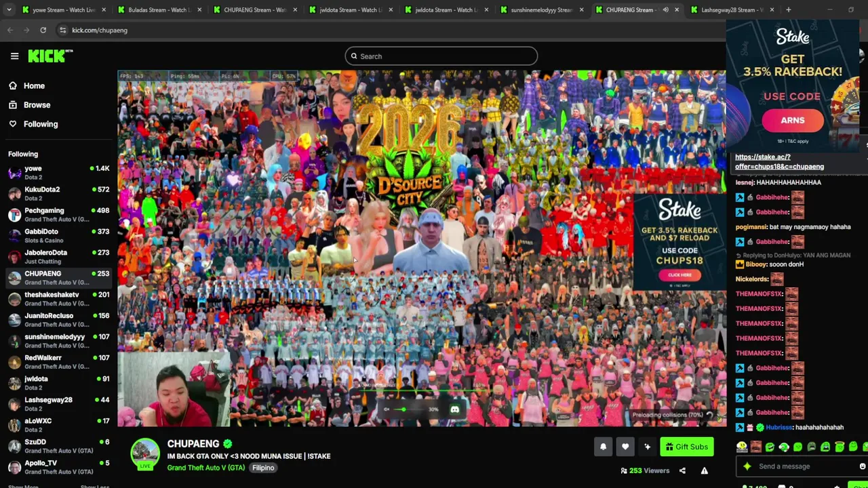
Task: Open the stake.ac offer link in chat
Action: [x=779, y=161]
